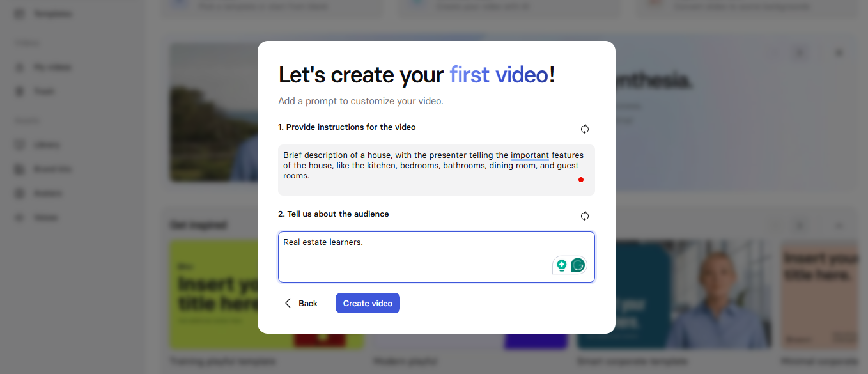Open Trash using its sidebar icon
Screen dimensions: 868x374
(x=19, y=91)
